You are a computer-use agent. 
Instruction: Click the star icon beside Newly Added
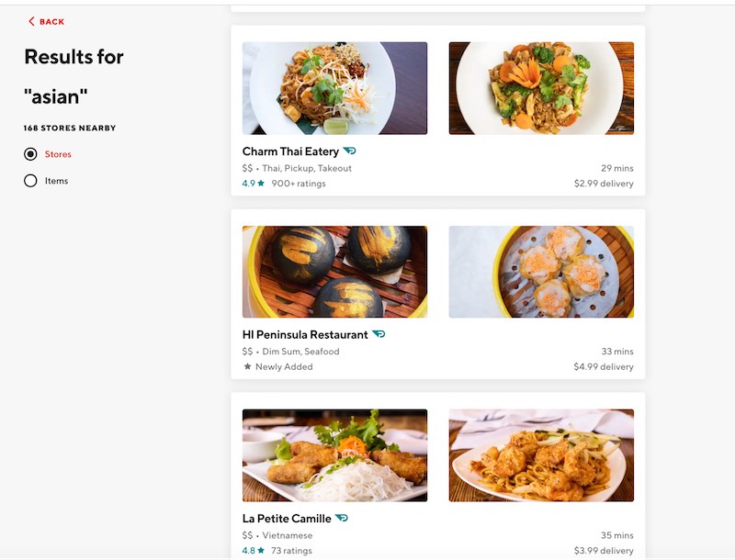[247, 367]
